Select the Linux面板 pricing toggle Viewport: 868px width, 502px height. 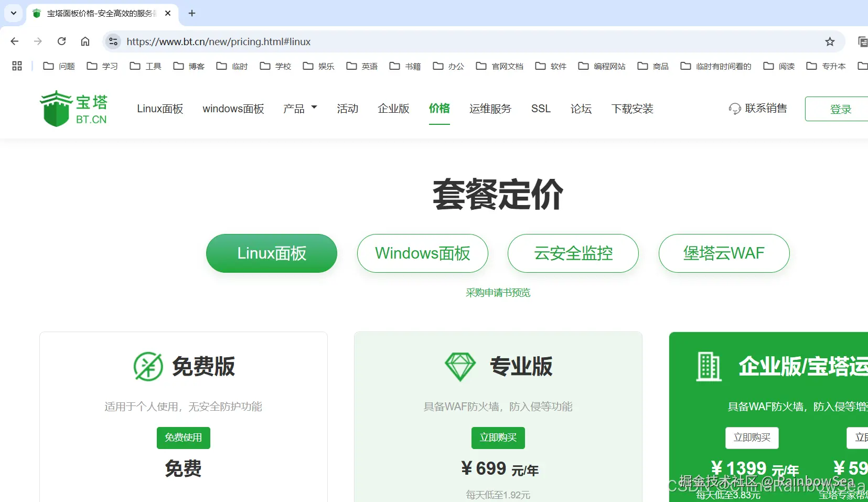coord(271,253)
